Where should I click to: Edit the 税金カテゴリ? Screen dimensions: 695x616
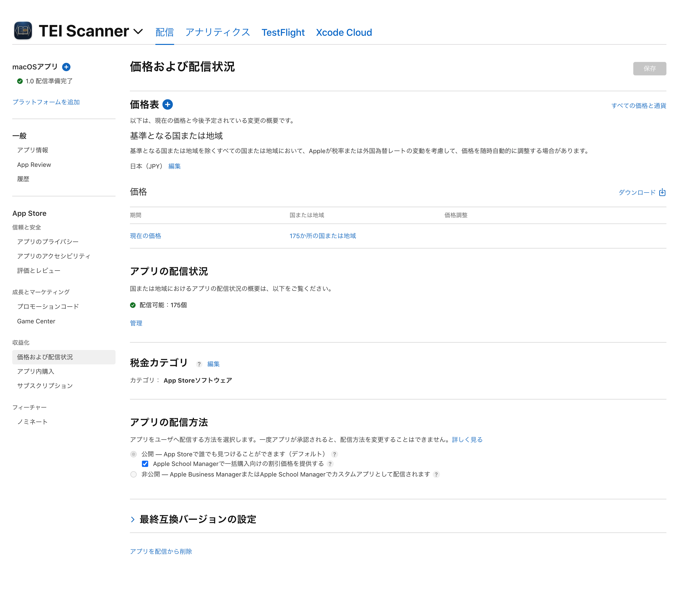click(x=213, y=364)
